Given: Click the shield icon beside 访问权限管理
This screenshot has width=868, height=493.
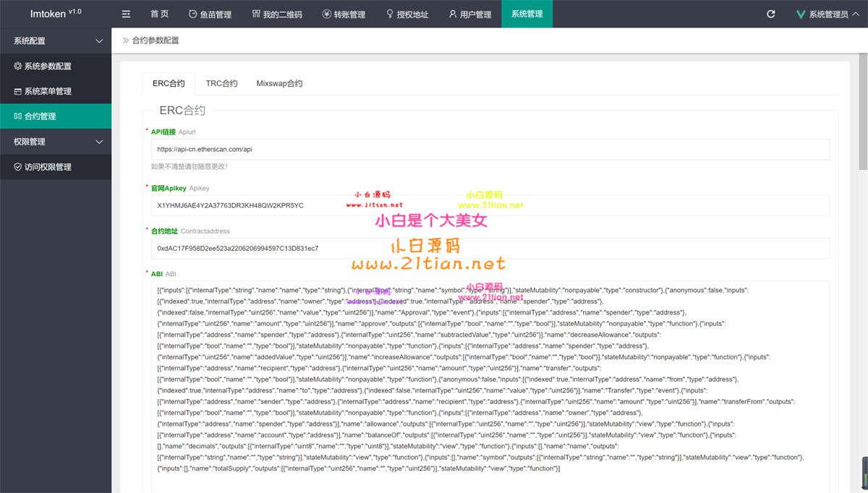Looking at the screenshot, I should click(18, 167).
